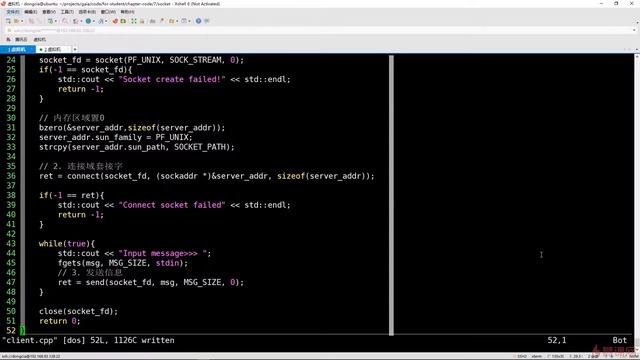Click the Open session folder icon
The height and width of the screenshot is (360, 640).
point(16,21)
